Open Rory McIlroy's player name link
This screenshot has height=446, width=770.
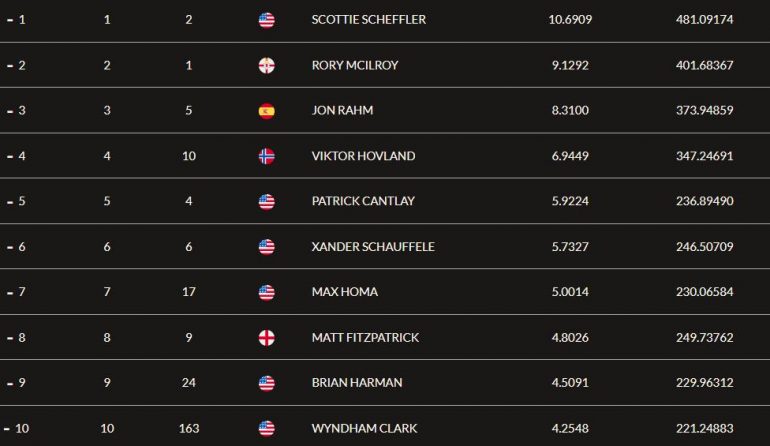click(355, 65)
